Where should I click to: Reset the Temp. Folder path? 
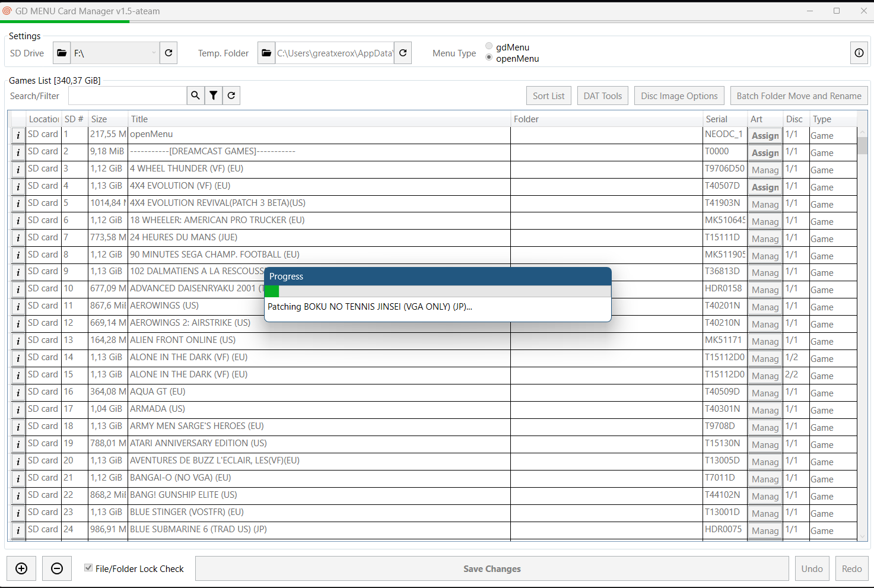point(403,53)
